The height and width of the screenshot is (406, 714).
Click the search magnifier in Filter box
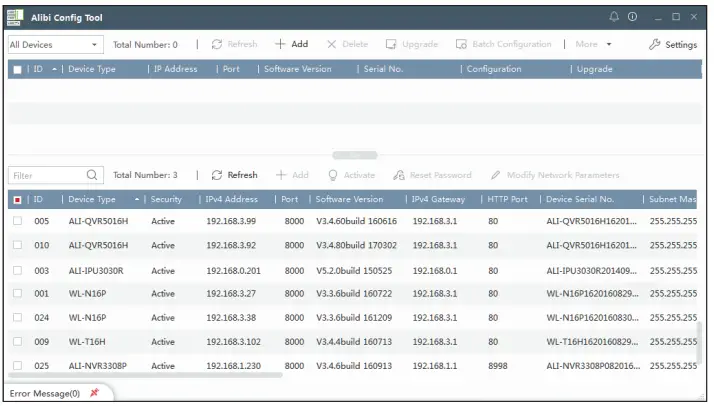coord(92,175)
